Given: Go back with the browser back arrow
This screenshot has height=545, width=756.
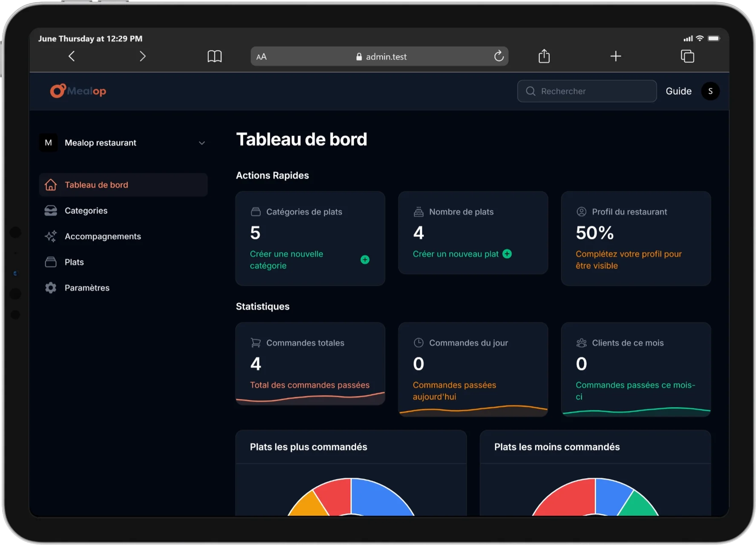Looking at the screenshot, I should tap(72, 56).
